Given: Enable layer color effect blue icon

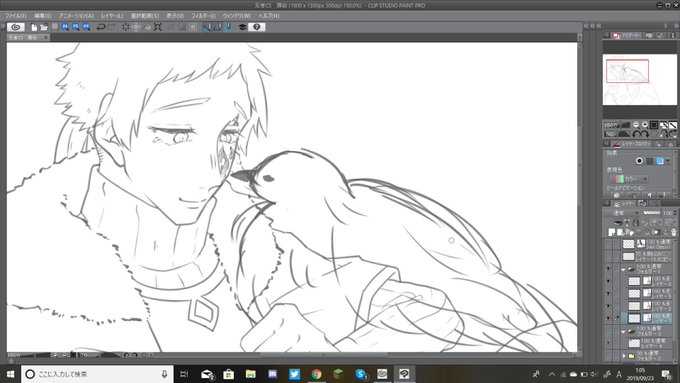Looking at the screenshot, I should (660, 160).
